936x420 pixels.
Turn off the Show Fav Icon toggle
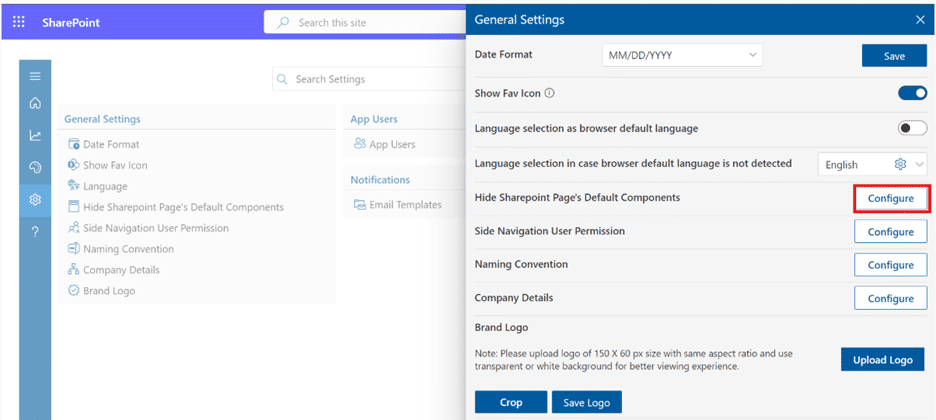click(x=912, y=94)
